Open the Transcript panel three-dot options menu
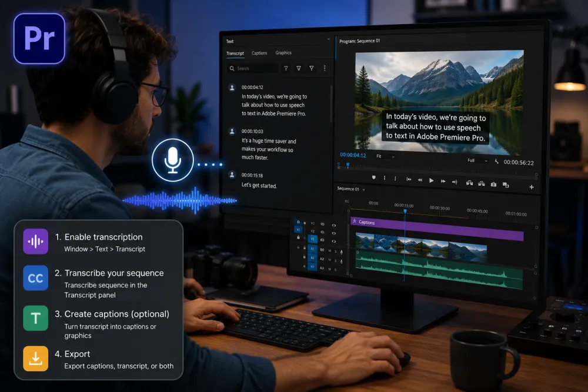The image size is (588, 392). pyautogui.click(x=325, y=68)
